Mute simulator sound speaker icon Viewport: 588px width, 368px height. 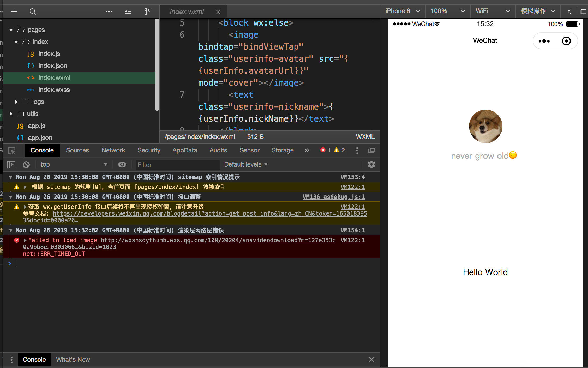570,11
